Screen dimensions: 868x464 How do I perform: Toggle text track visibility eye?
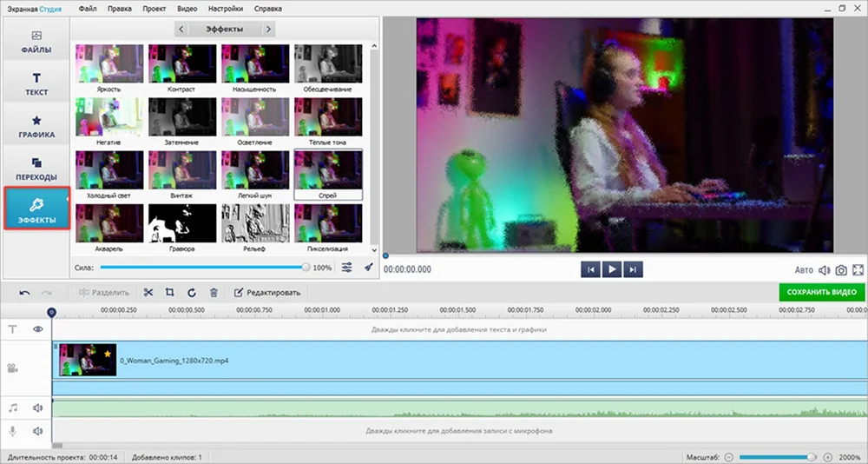tap(38, 329)
